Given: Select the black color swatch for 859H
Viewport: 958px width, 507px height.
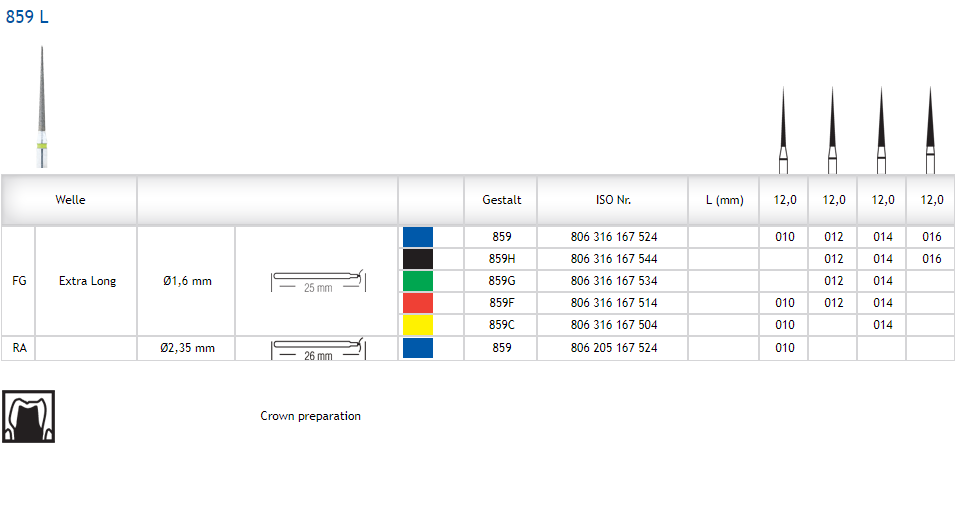Looking at the screenshot, I should [418, 259].
